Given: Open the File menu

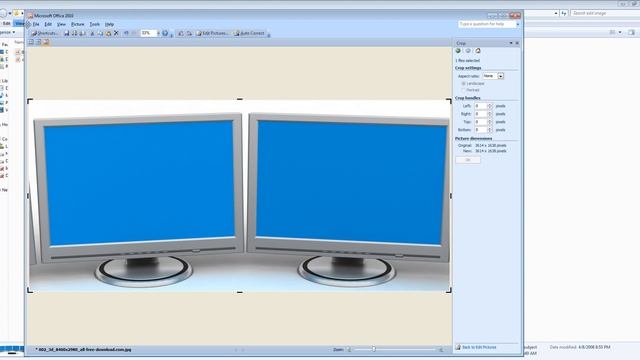Looking at the screenshot, I should pos(36,24).
